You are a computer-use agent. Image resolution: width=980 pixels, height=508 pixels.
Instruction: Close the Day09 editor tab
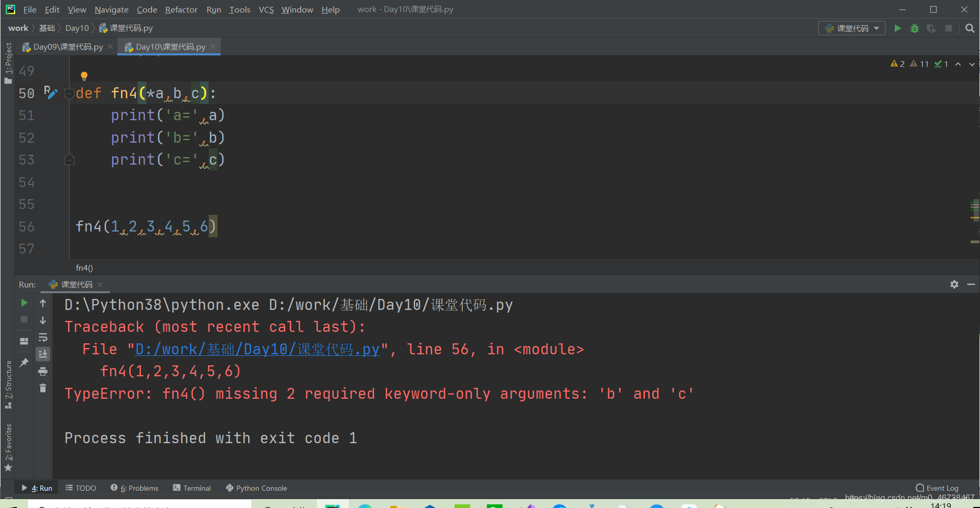(110, 47)
